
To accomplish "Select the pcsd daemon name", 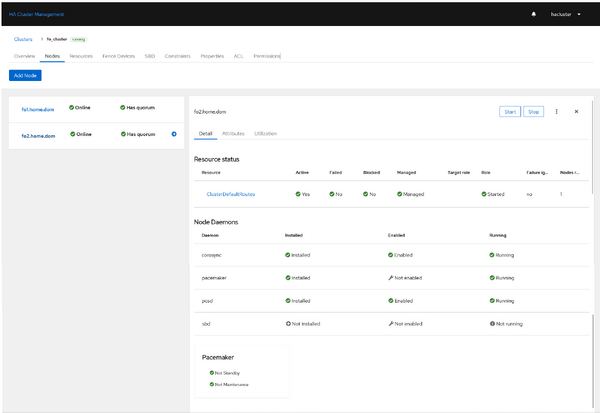I will pyautogui.click(x=207, y=301).
